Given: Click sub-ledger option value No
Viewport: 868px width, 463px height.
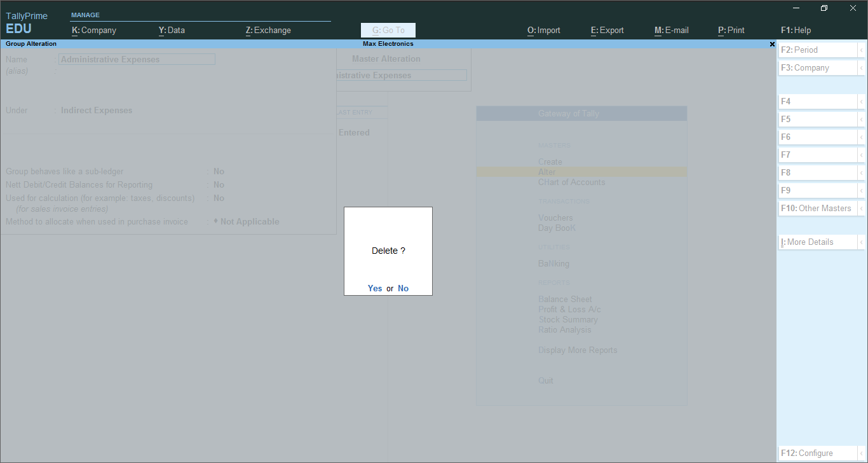Looking at the screenshot, I should [x=219, y=171].
